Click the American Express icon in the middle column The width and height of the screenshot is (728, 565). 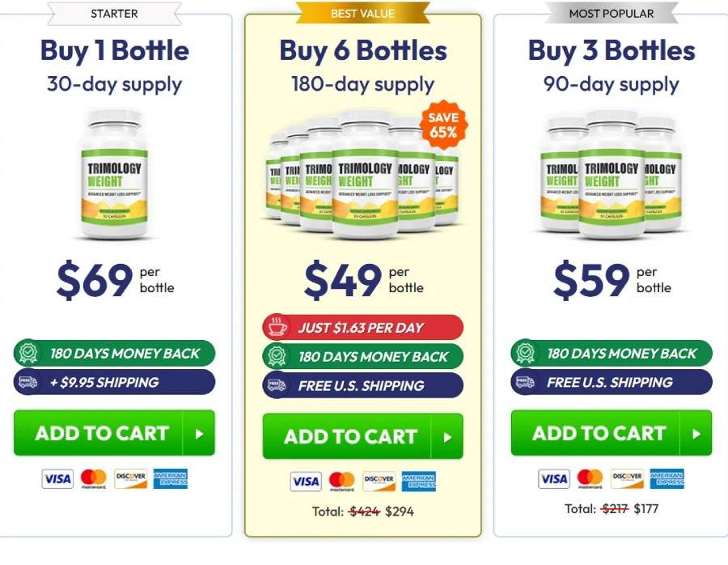click(419, 478)
